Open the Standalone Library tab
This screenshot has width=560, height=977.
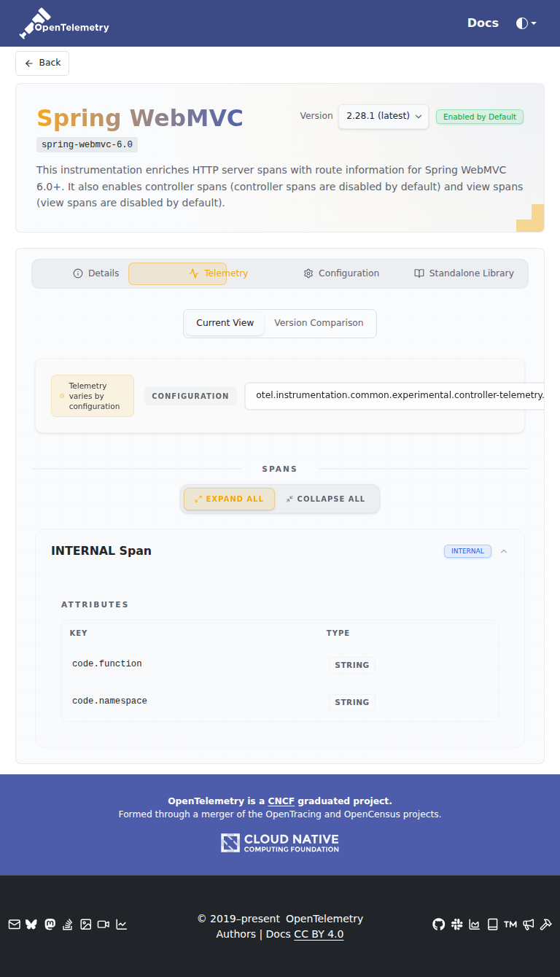464,273
